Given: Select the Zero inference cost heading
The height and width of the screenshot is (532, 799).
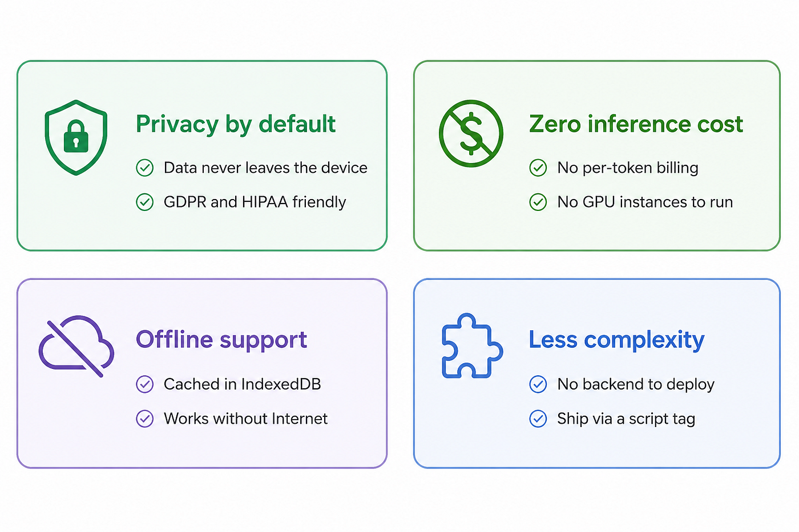Looking at the screenshot, I should click(636, 124).
